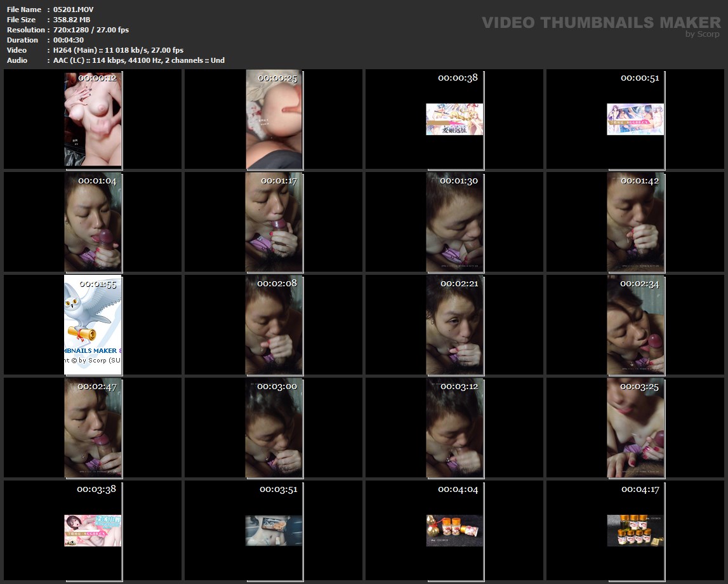This screenshot has height=584, width=728.
Task: Click the frame timestamped 00:03:51
Action: [x=274, y=530]
